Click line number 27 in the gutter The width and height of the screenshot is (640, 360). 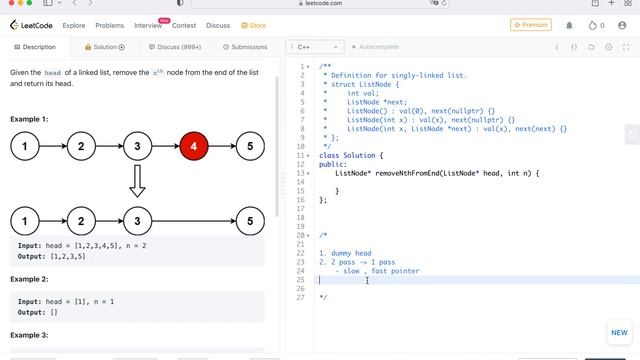(300, 298)
